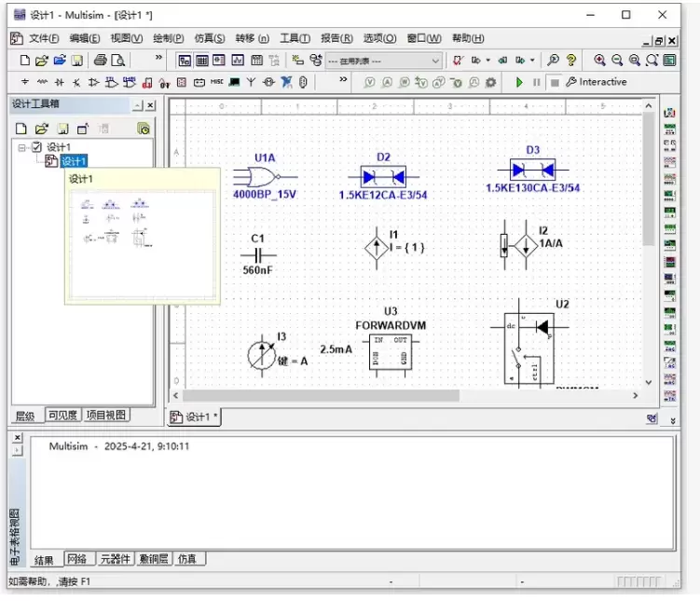
Task: Toggle full screen view icon
Action: click(x=669, y=61)
